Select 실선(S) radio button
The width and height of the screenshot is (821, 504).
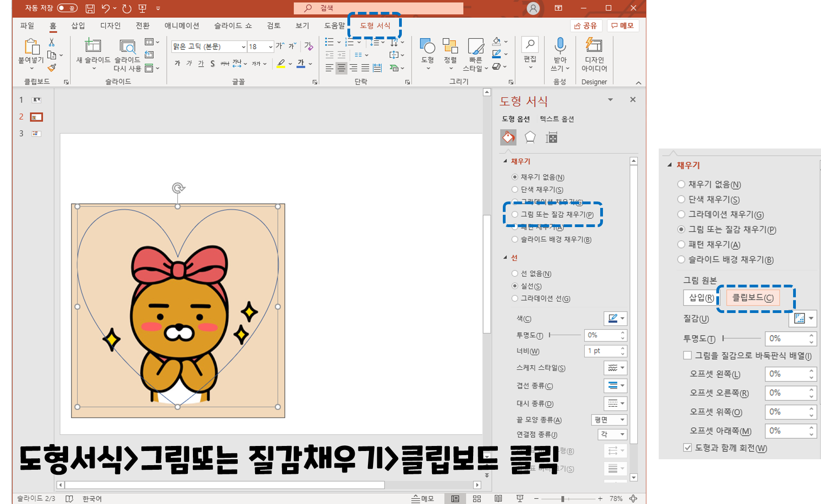[515, 286]
